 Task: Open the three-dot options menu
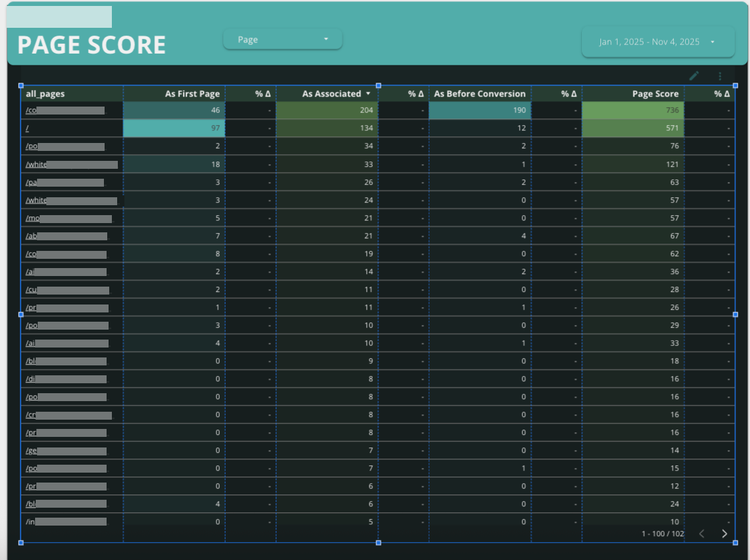point(720,75)
